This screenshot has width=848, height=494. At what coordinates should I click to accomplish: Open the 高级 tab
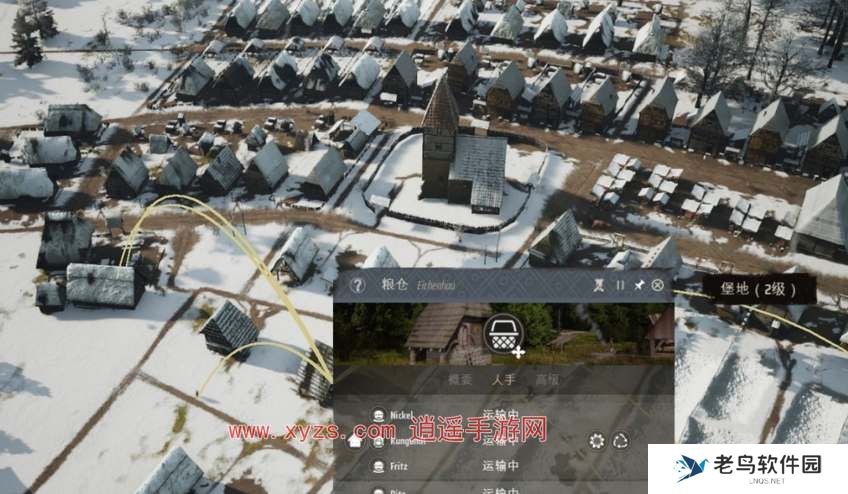point(547,380)
